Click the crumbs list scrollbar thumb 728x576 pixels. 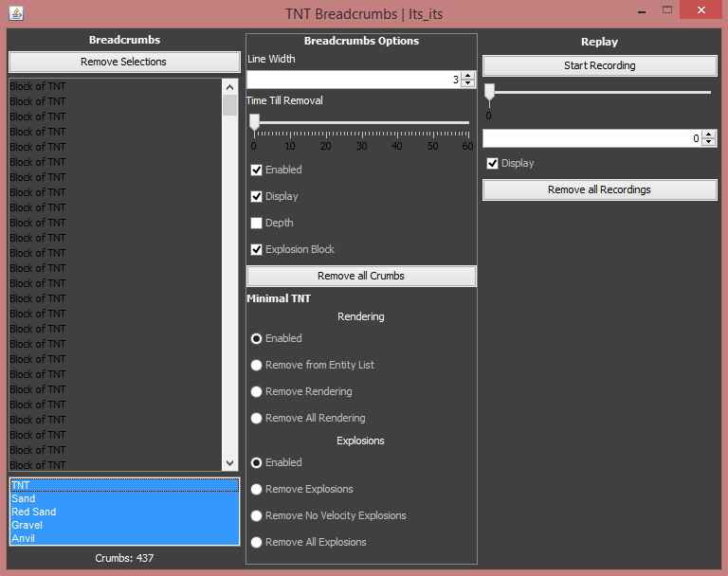pos(229,105)
